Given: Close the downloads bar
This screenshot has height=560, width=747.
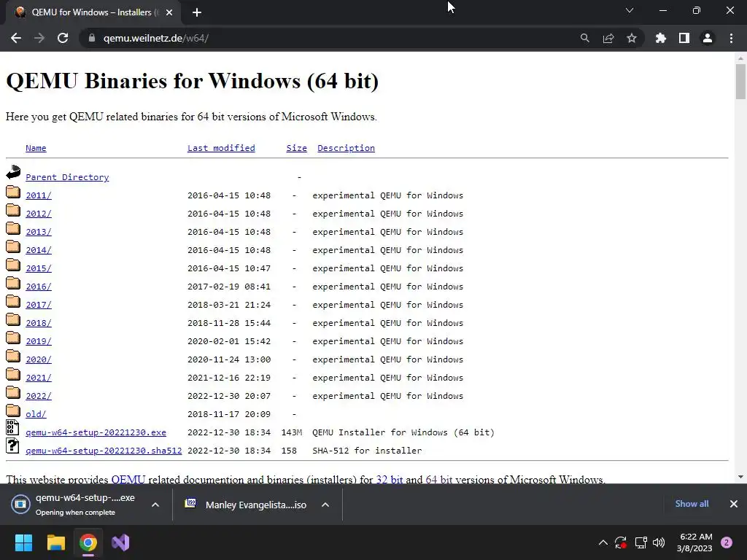Looking at the screenshot, I should click(x=734, y=504).
